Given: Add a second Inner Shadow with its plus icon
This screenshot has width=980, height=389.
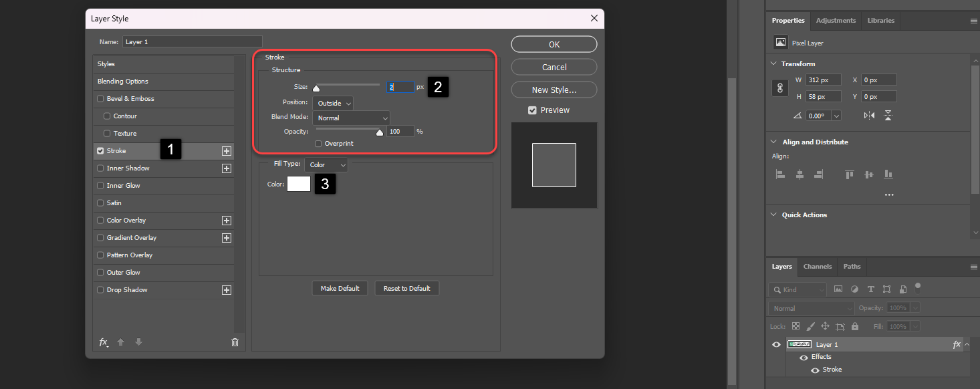Looking at the screenshot, I should [227, 168].
